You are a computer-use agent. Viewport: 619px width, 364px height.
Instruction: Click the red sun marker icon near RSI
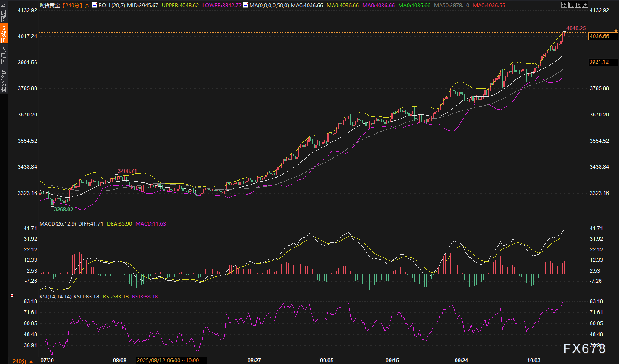12,295
